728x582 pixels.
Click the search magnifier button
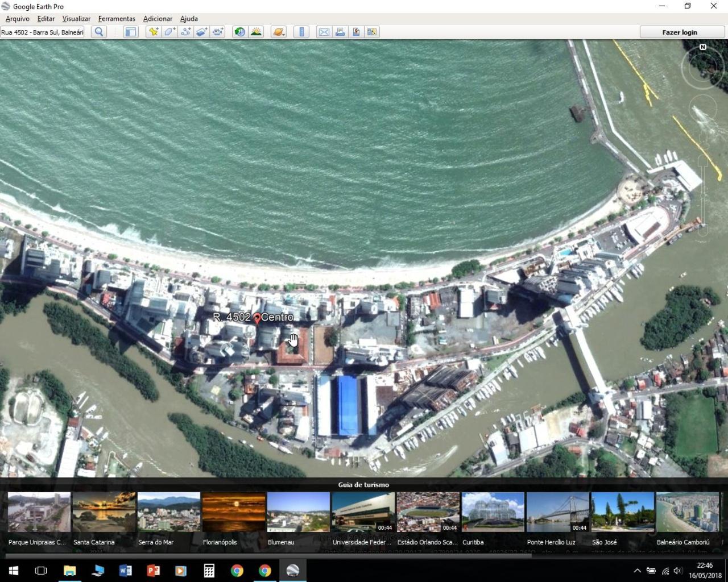[x=99, y=32]
